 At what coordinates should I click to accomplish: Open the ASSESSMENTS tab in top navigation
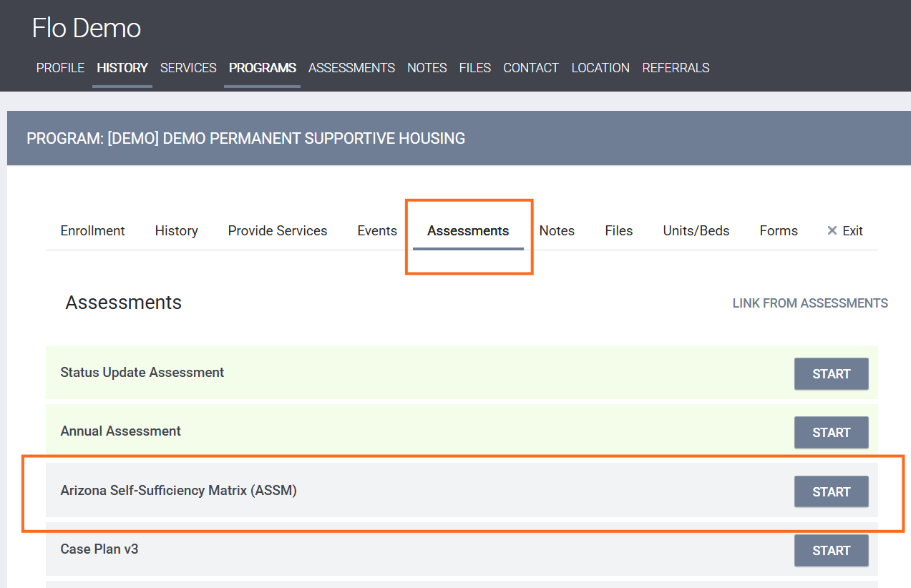pyautogui.click(x=351, y=68)
